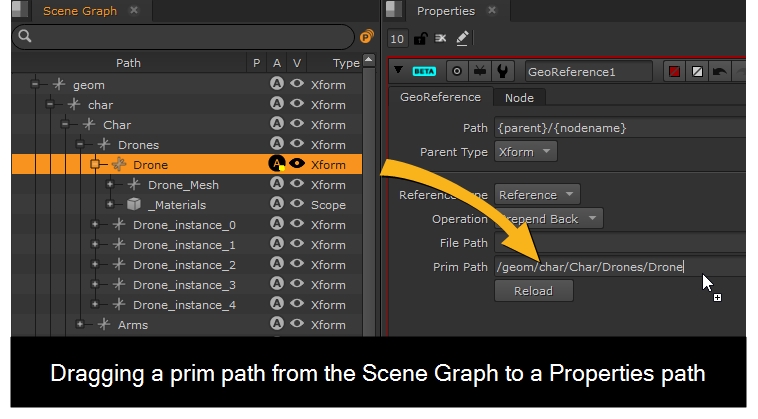Click the red node color swatch

[x=674, y=72]
